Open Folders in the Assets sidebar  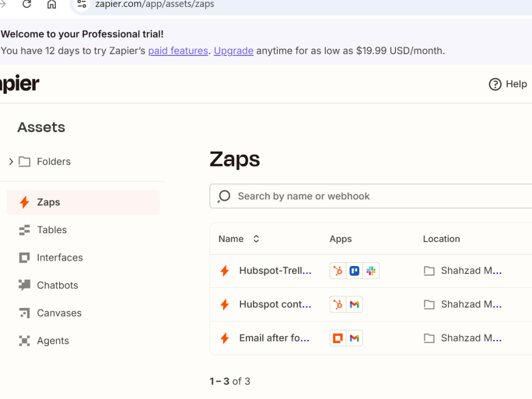point(54,162)
